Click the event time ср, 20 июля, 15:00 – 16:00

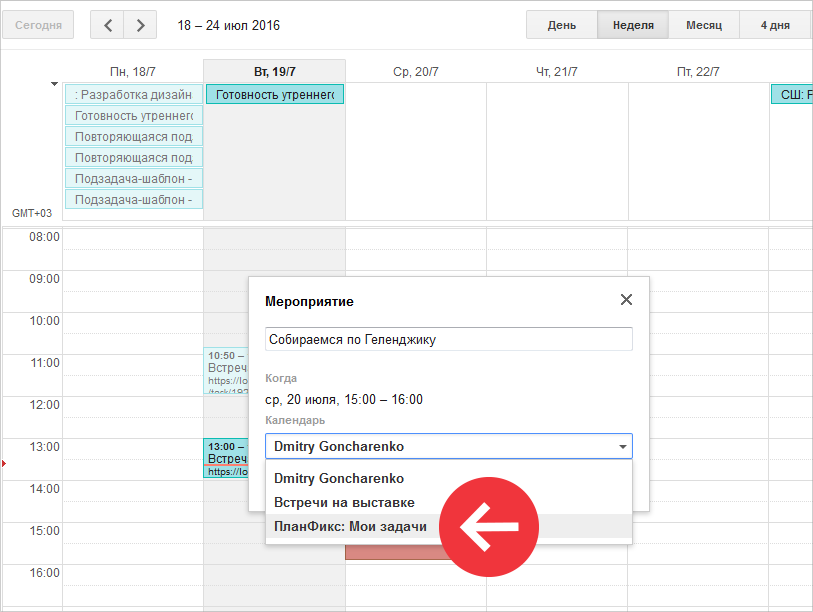(344, 399)
